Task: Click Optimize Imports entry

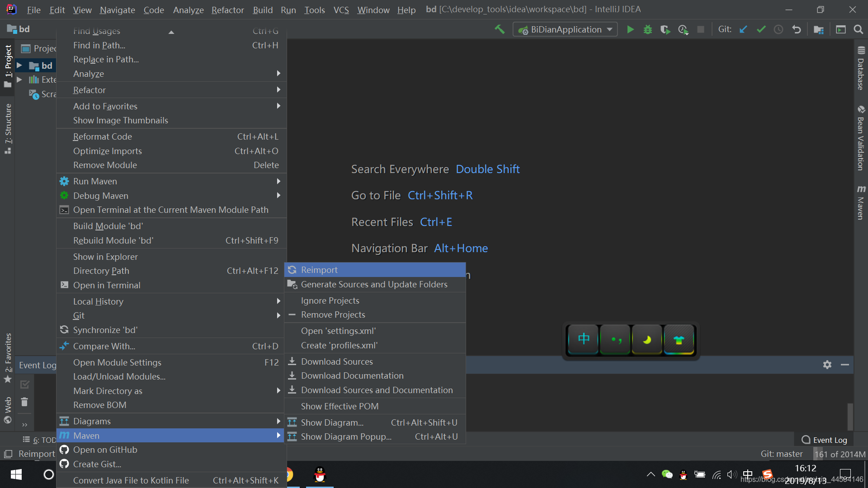Action: (171, 151)
